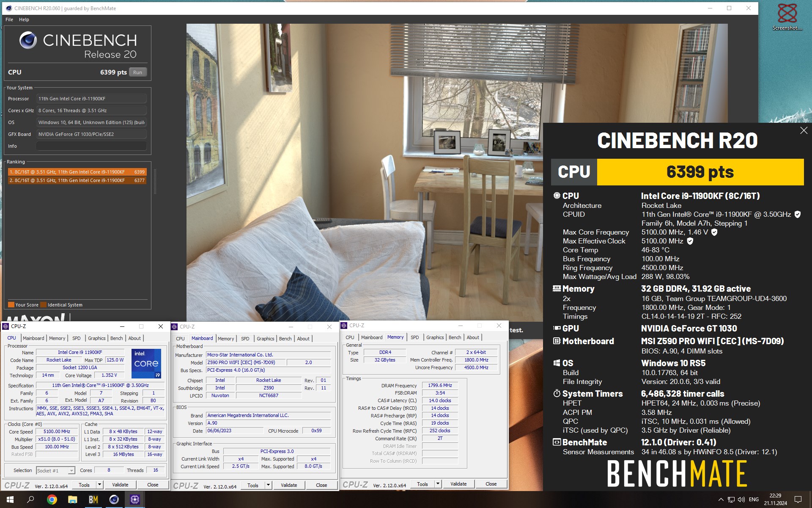Screen dimensions: 812x508
Task: Expand Tools arrow in first CPU-Z window
Action: [99, 485]
